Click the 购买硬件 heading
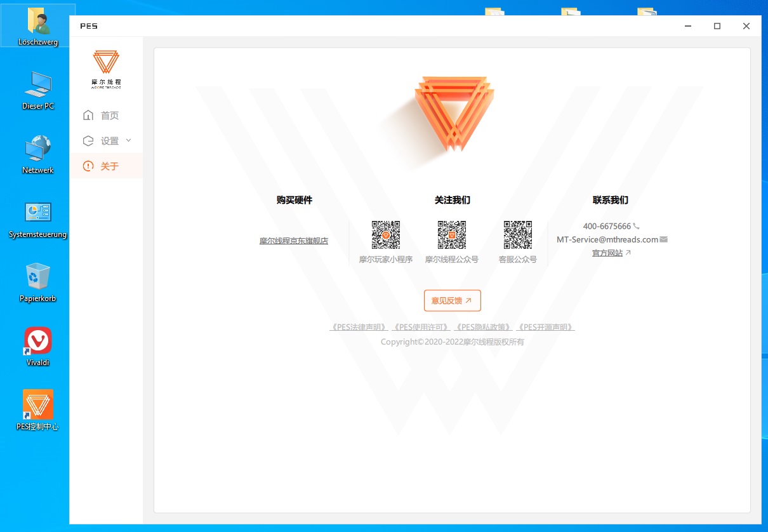 (295, 200)
